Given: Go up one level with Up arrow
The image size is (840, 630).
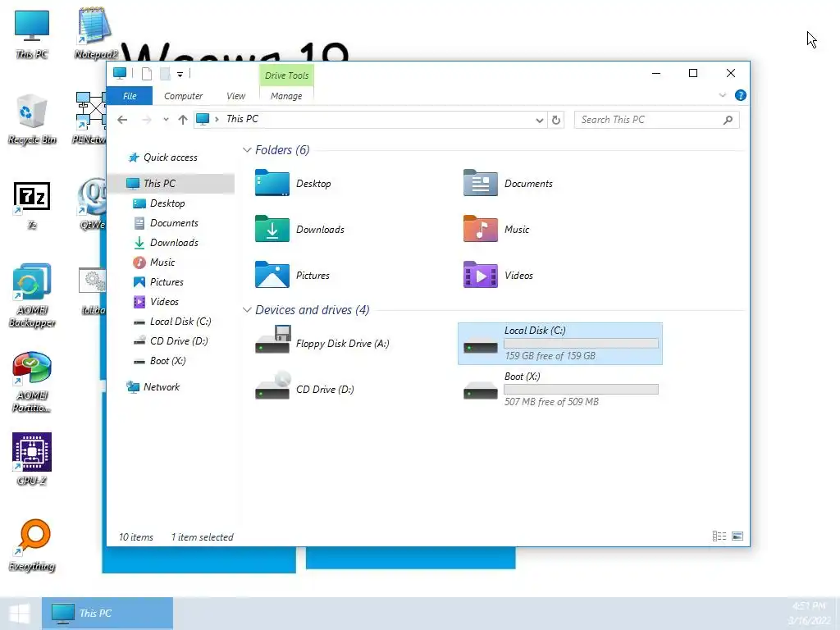Looking at the screenshot, I should 183,120.
